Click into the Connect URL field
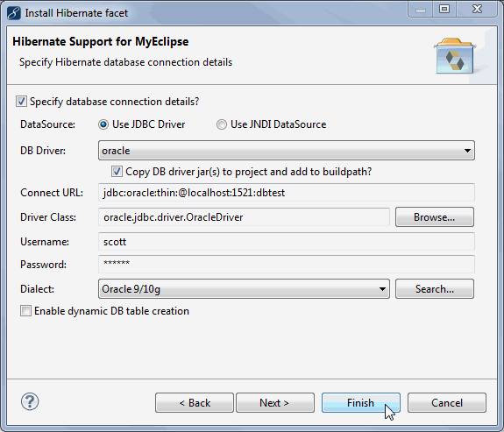The height and width of the screenshot is (432, 504). tap(287, 193)
